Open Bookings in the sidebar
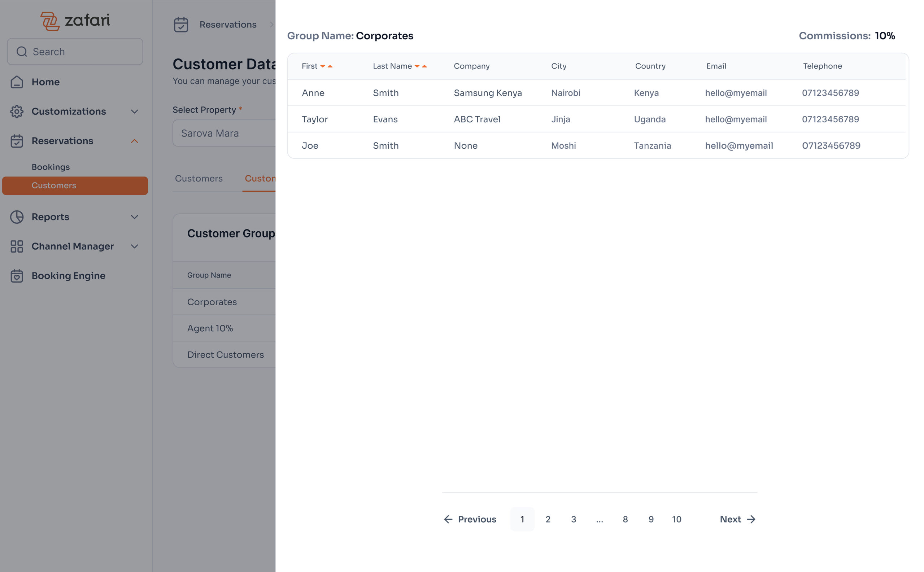Image resolution: width=924 pixels, height=572 pixels. (x=51, y=167)
